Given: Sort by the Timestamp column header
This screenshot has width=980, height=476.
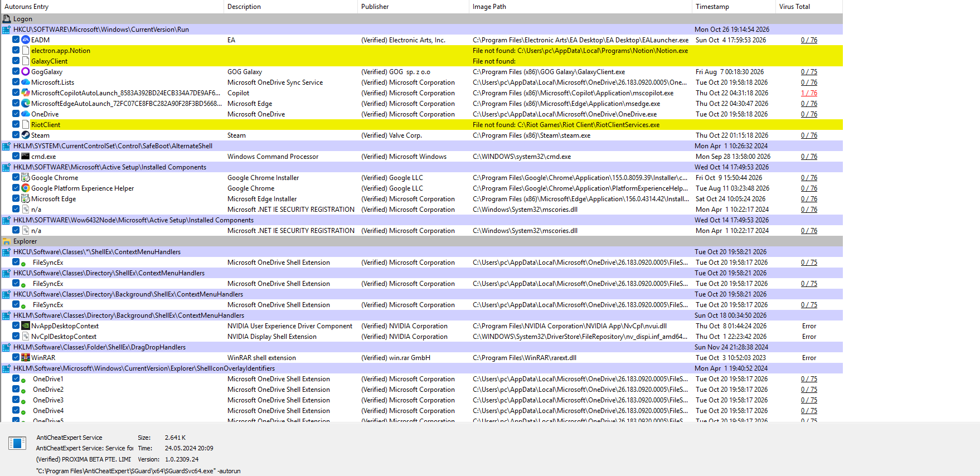Looking at the screenshot, I should click(734, 7).
